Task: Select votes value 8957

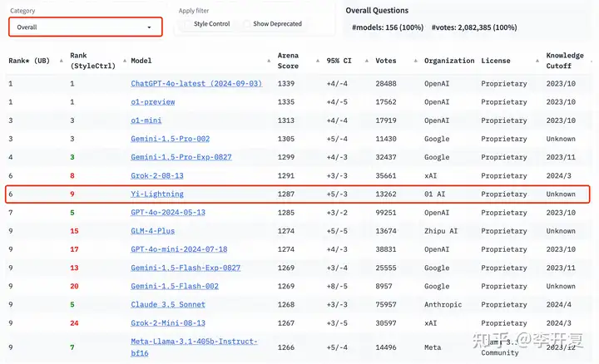Action: [384, 286]
